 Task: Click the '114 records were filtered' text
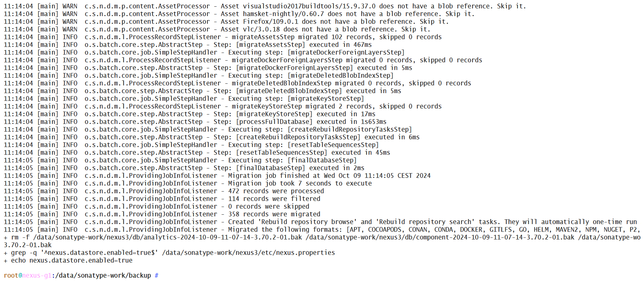[274, 199]
